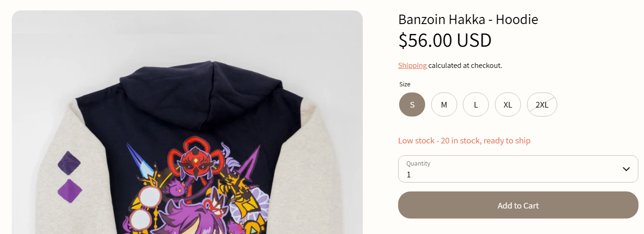
Task: Open the Shipping policy link
Action: (412, 66)
